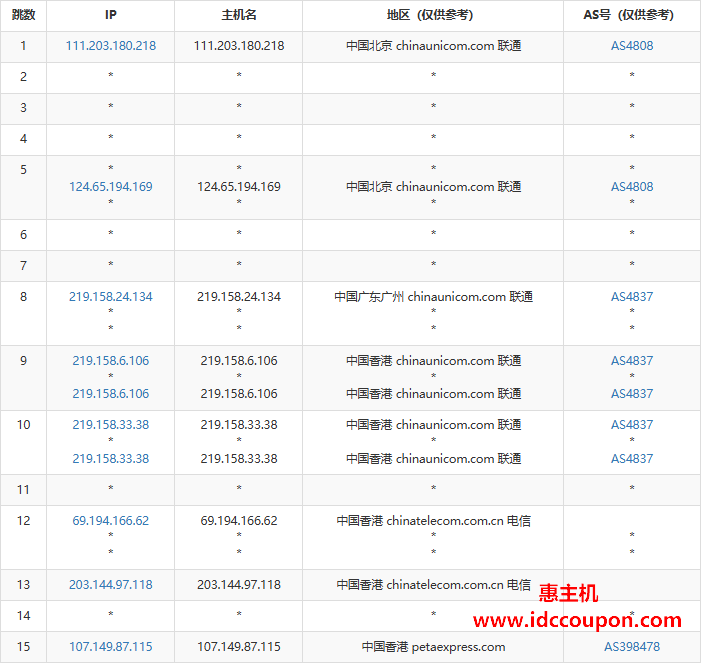Open the blue 107.149.87.115 IP link
The height and width of the screenshot is (664, 701).
(x=111, y=647)
